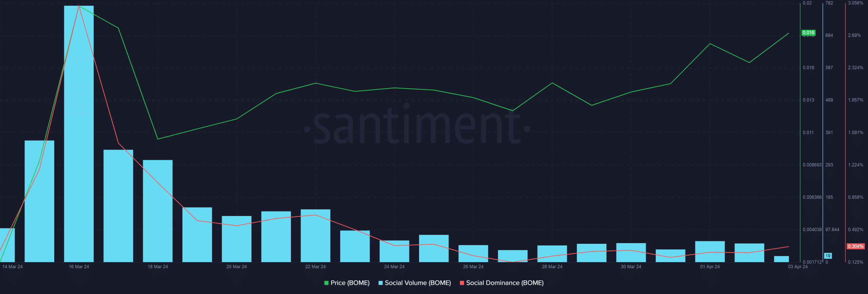This screenshot has width=868, height=294.
Task: Click the green Price (BOME) legend swatch
Action: [326, 283]
